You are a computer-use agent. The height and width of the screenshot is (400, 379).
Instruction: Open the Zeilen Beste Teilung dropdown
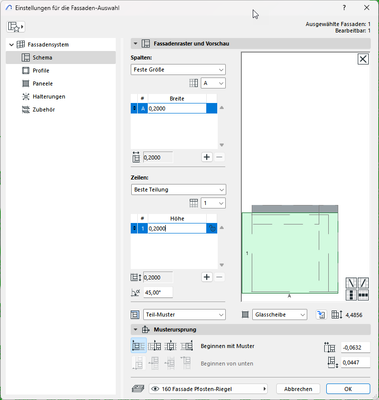tap(178, 190)
